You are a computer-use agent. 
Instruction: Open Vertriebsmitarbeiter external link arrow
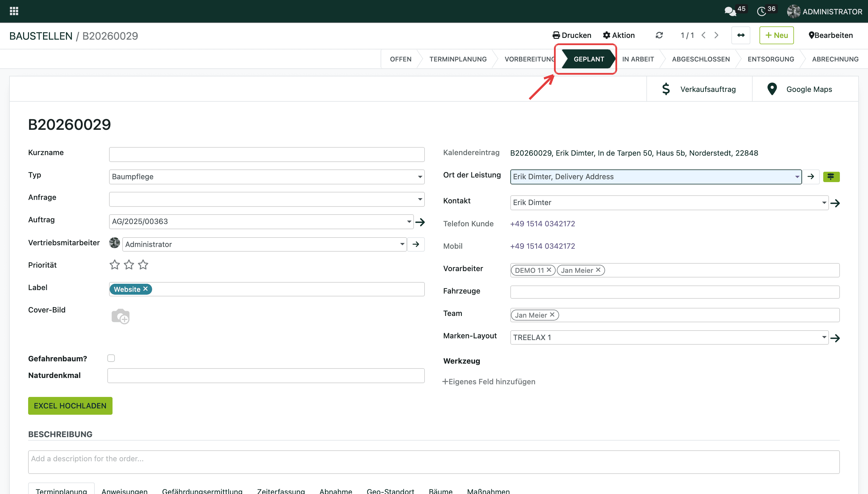click(x=416, y=244)
